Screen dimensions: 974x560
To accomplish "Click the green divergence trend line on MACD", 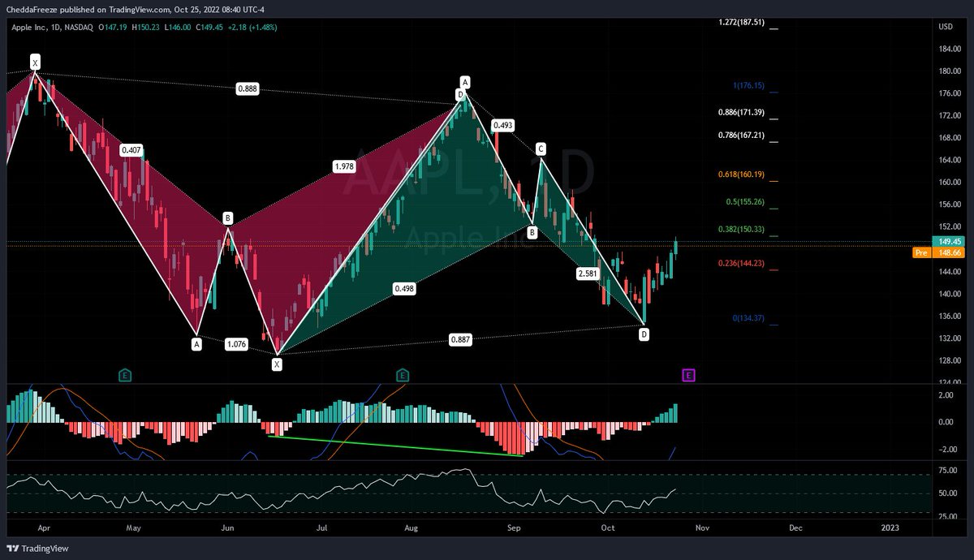I will pos(395,446).
